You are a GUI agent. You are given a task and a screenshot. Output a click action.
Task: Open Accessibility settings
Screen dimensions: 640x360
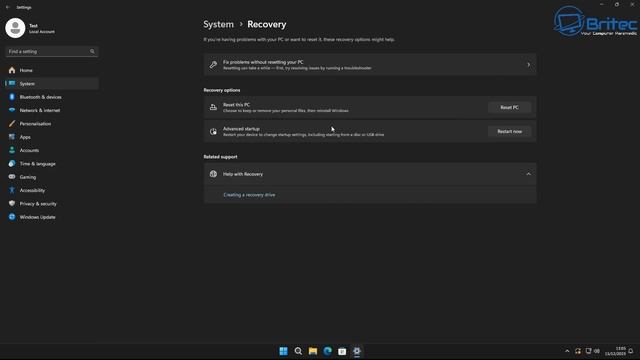click(x=51, y=190)
